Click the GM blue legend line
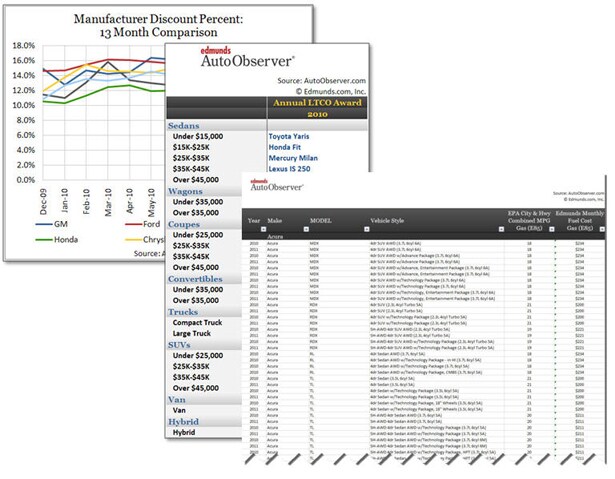This screenshot has height=479, width=615. click(44, 224)
